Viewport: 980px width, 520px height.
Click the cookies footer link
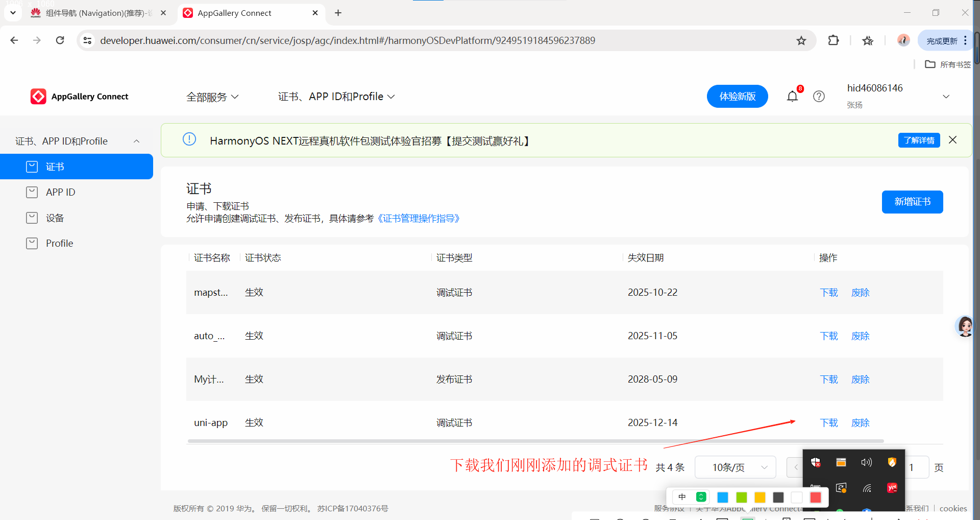pyautogui.click(x=953, y=508)
